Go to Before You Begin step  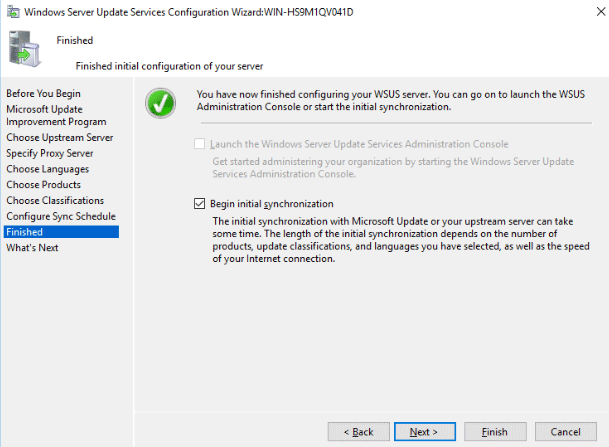[44, 94]
